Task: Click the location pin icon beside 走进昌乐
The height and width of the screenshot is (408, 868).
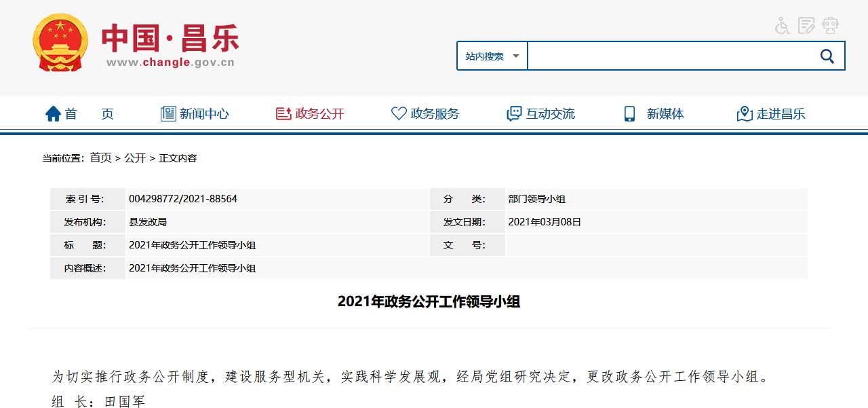Action: point(744,114)
